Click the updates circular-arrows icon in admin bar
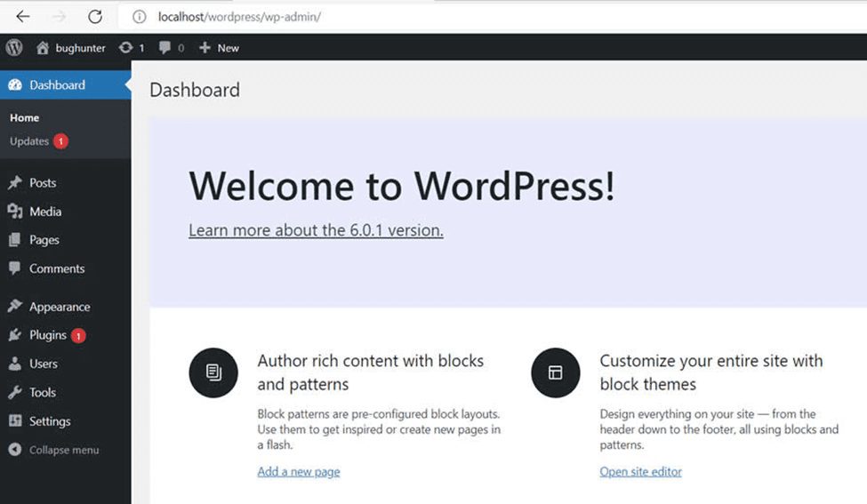Screen dimensions: 867x504 [126, 48]
